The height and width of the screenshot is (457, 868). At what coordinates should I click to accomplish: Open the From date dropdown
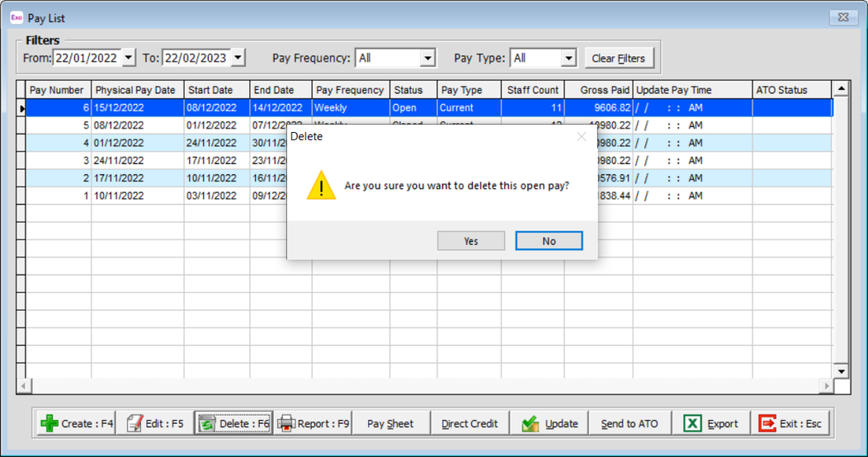click(x=128, y=58)
